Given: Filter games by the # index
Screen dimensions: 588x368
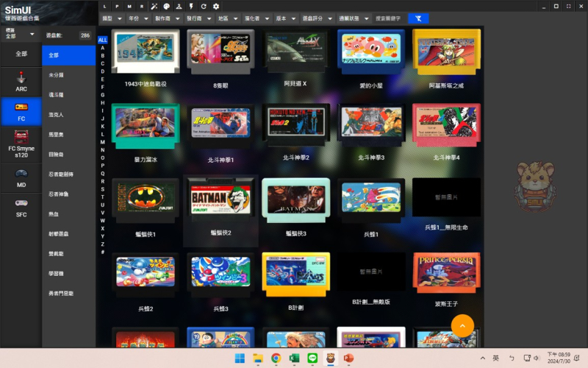Looking at the screenshot, I should coord(102,252).
